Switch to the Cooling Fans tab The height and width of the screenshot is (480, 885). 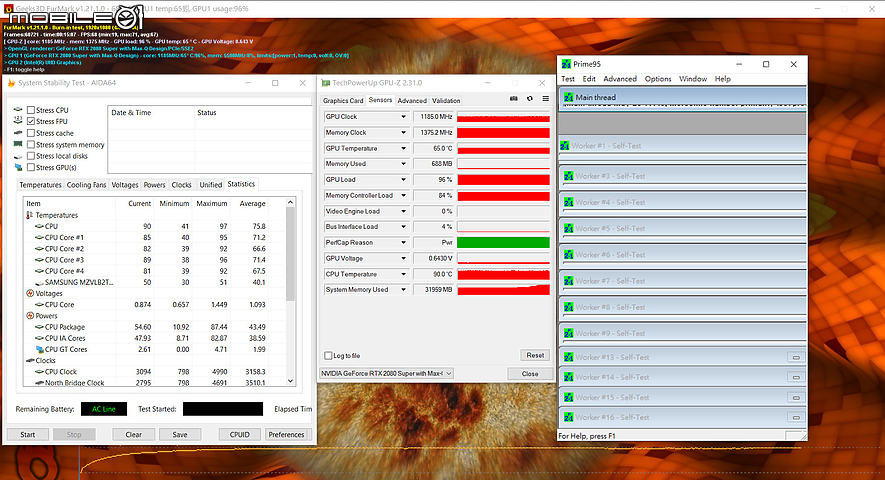86,185
